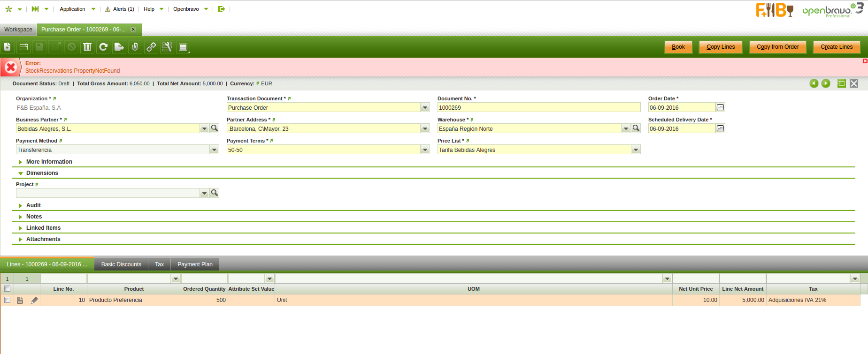This screenshot has width=868, height=354.
Task: Open the Warehouse dropdown arrow
Action: [626, 128]
